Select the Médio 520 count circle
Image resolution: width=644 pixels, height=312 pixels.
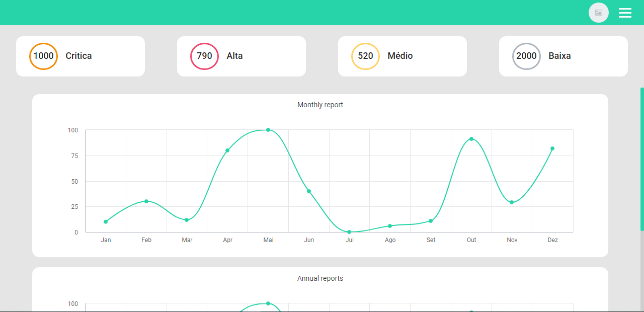coord(365,56)
